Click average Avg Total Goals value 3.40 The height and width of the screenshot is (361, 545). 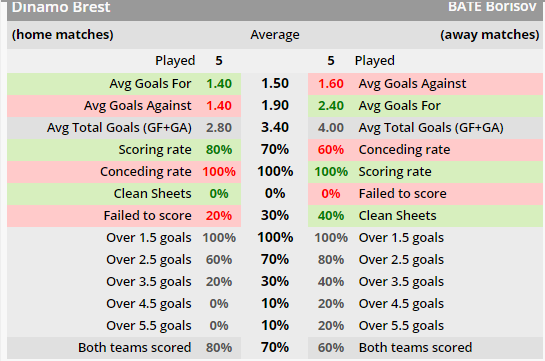point(275,128)
